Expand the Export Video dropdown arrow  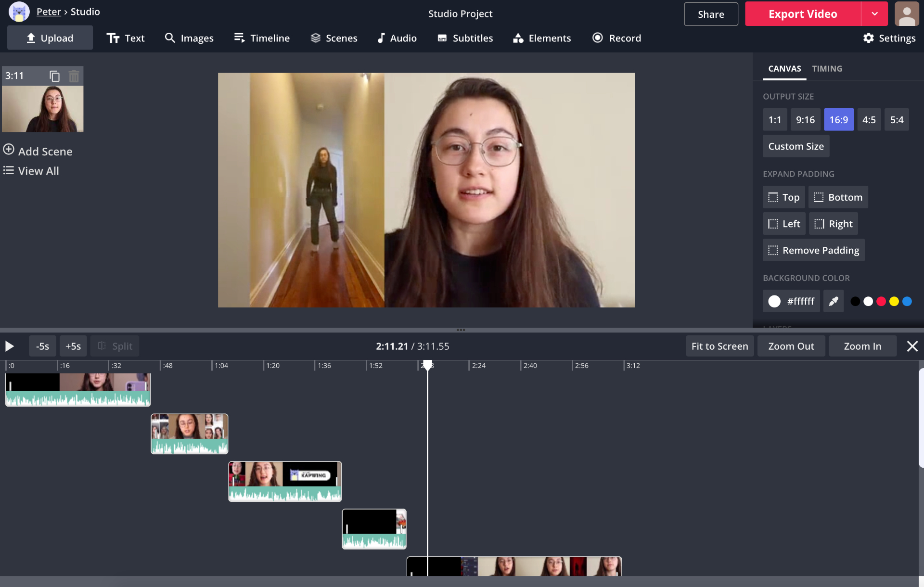[874, 14]
